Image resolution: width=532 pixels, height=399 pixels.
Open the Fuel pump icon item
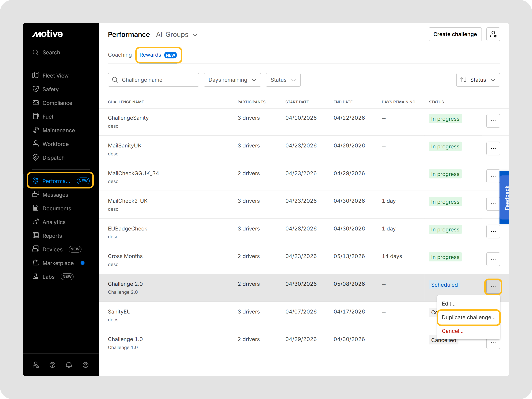pyautogui.click(x=36, y=116)
